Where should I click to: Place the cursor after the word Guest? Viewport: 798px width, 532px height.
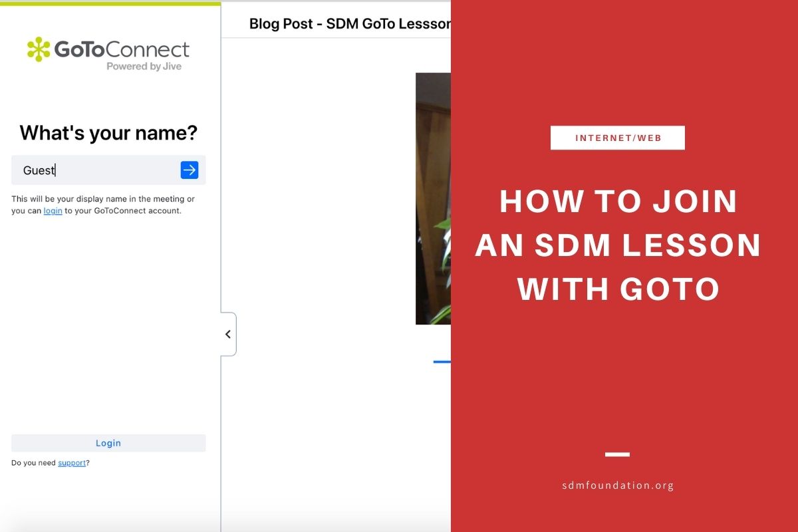[55, 170]
